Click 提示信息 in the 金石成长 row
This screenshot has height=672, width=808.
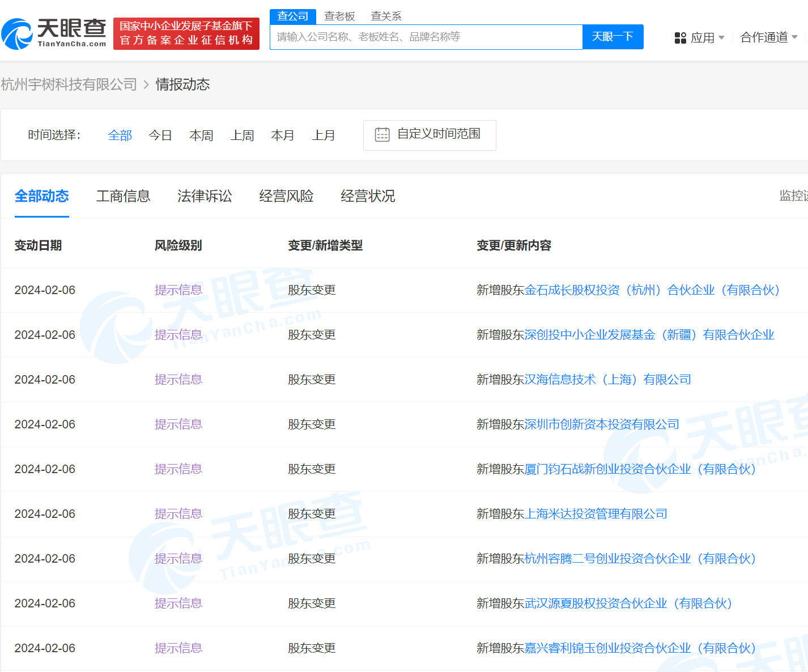[178, 290]
